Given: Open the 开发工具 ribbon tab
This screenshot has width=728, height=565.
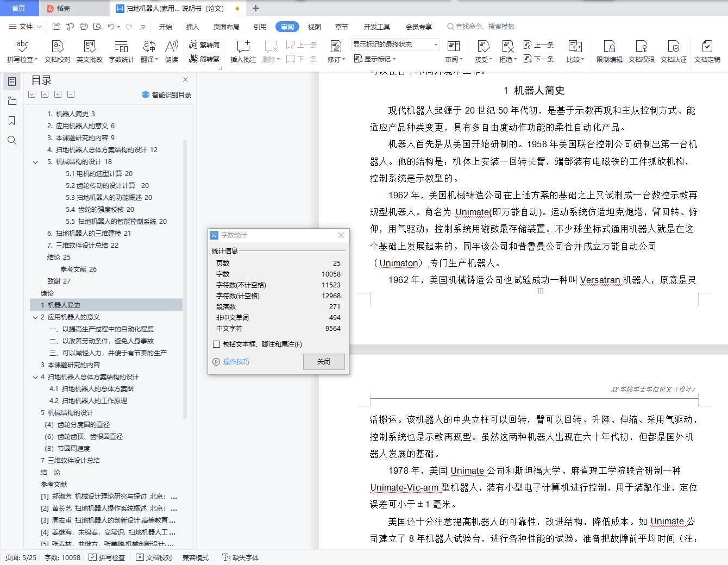Looking at the screenshot, I should pyautogui.click(x=377, y=27).
